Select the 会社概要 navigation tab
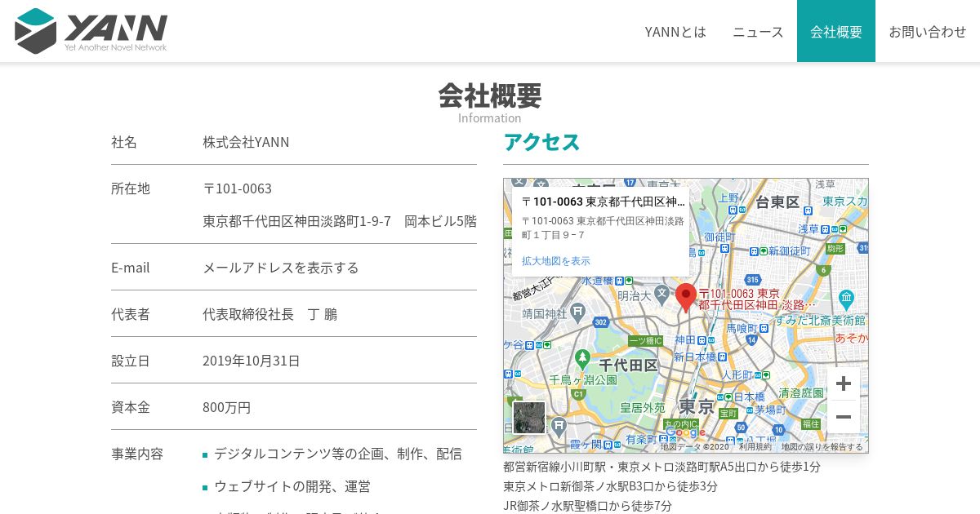 (836, 31)
